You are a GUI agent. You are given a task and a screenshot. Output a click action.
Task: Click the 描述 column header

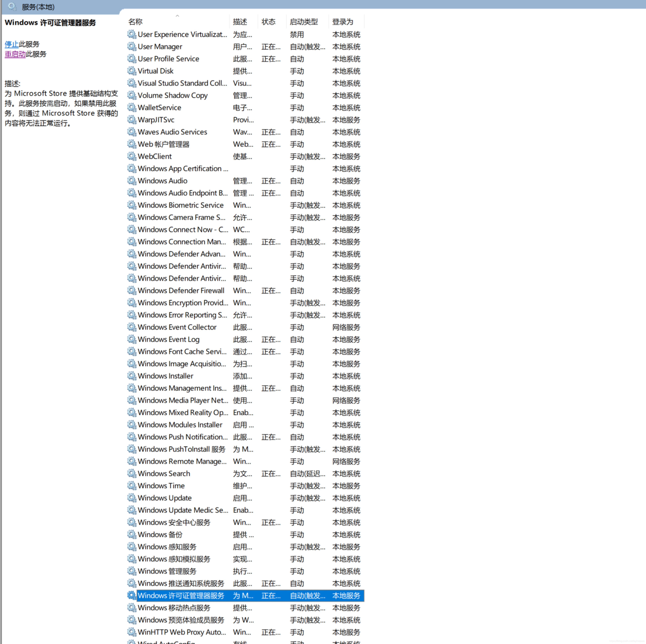pyautogui.click(x=240, y=22)
